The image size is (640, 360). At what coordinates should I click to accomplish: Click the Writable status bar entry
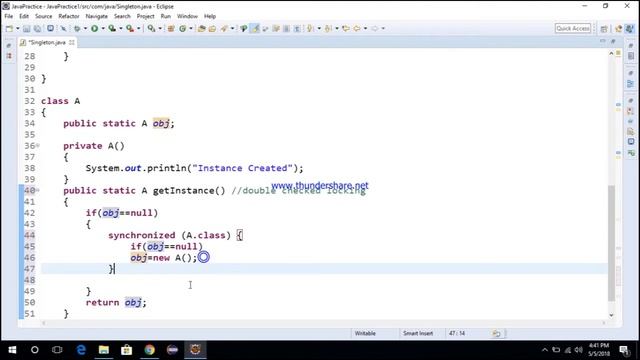pos(365,333)
